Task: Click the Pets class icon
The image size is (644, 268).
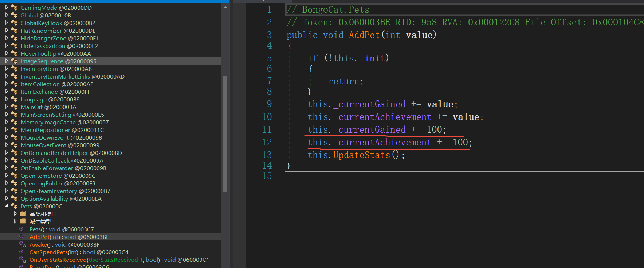Action: (x=14, y=206)
